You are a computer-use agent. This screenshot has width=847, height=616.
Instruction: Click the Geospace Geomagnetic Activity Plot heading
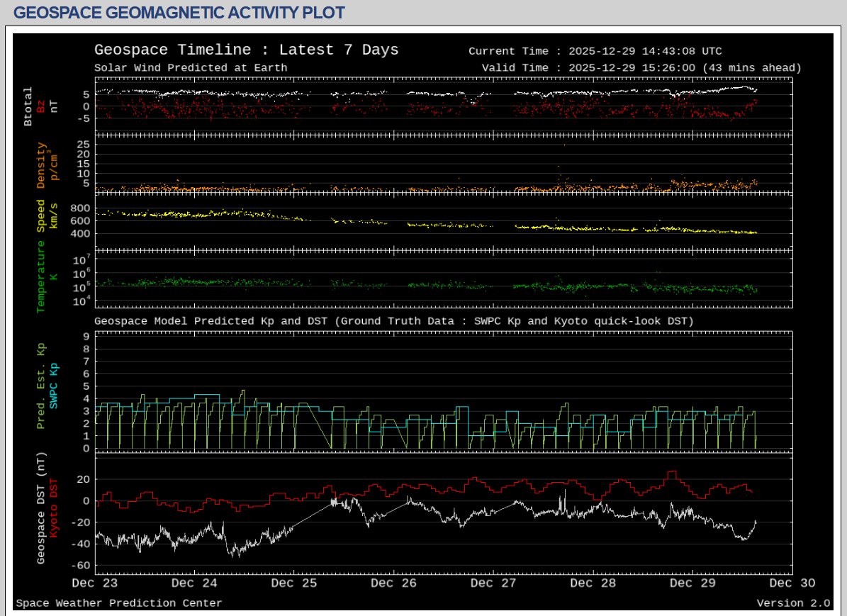pyautogui.click(x=179, y=13)
